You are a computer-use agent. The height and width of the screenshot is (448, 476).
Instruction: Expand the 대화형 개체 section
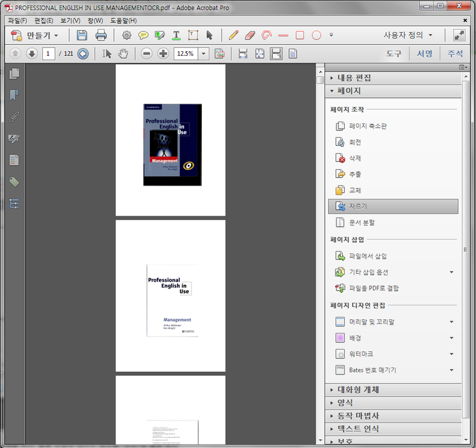pyautogui.click(x=393, y=390)
